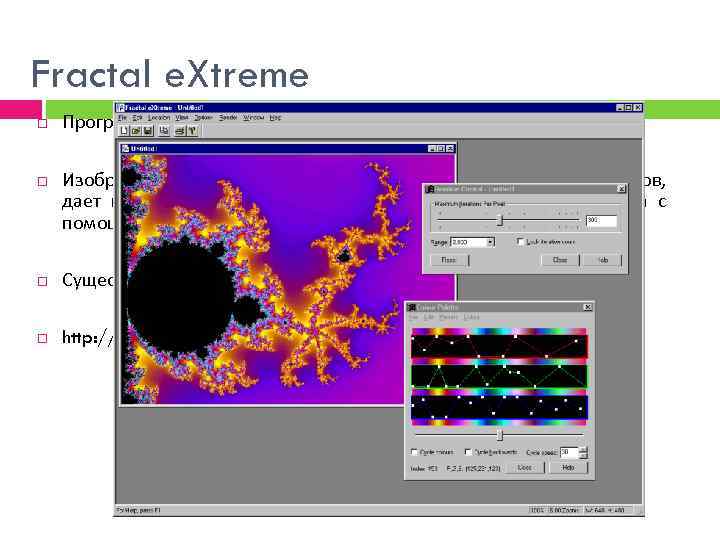Click the context Help toolbar icon

[192, 131]
